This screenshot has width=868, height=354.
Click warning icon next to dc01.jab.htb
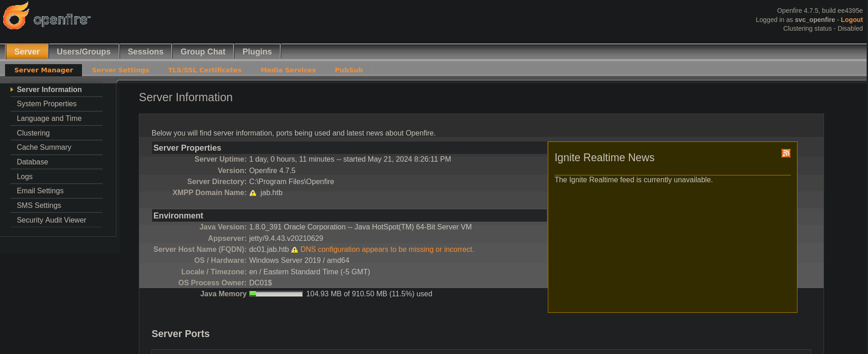tap(295, 250)
